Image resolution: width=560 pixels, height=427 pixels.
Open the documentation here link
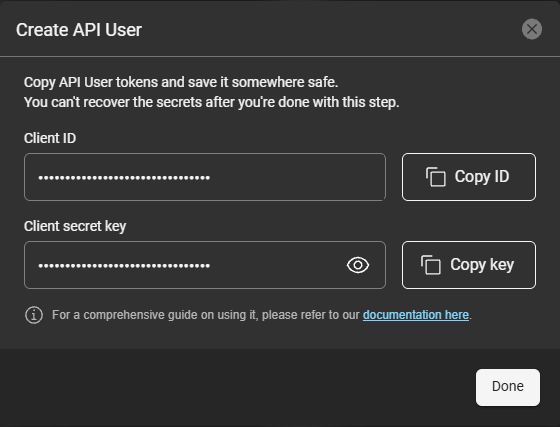coord(416,315)
